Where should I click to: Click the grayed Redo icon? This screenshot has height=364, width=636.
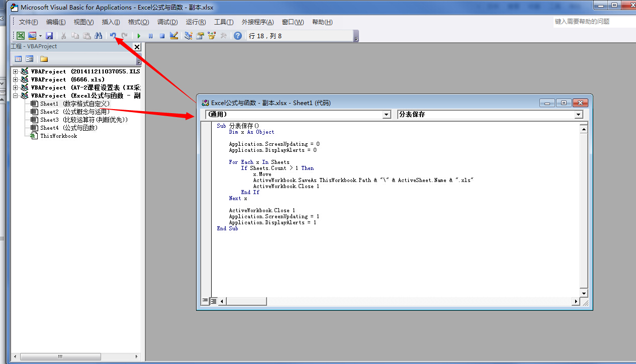124,36
